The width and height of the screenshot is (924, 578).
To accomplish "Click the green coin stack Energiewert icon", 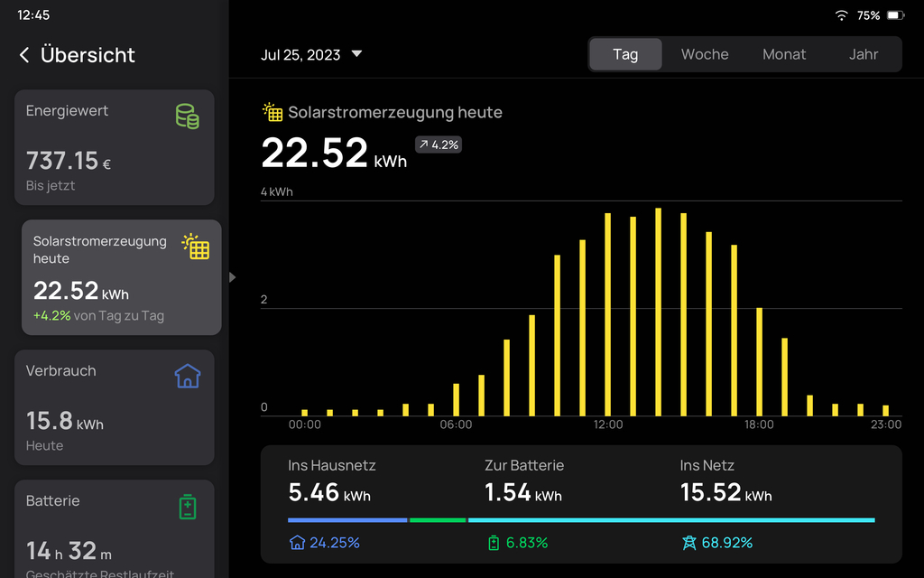I will tap(187, 116).
